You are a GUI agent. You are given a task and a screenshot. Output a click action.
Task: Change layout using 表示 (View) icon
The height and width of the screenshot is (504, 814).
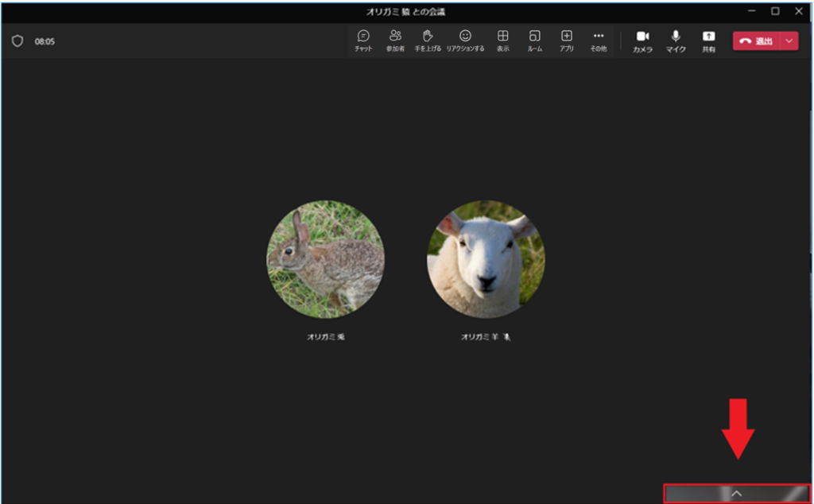[503, 41]
